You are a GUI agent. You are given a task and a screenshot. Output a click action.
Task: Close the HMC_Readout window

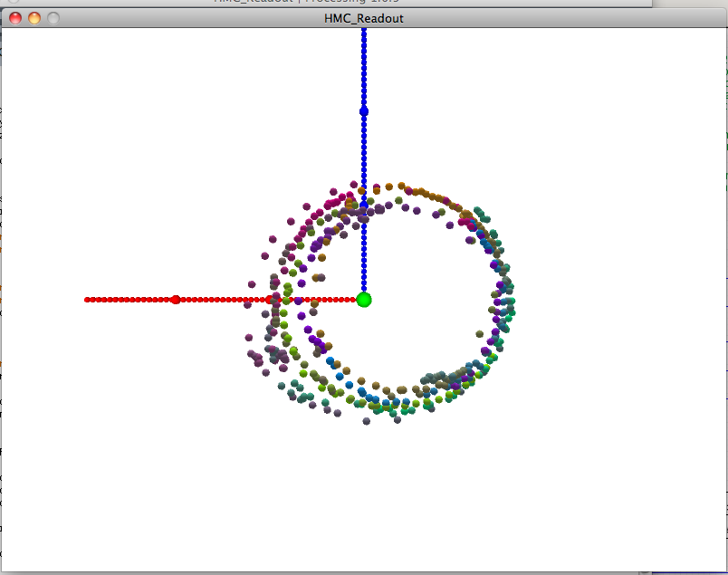[x=15, y=18]
